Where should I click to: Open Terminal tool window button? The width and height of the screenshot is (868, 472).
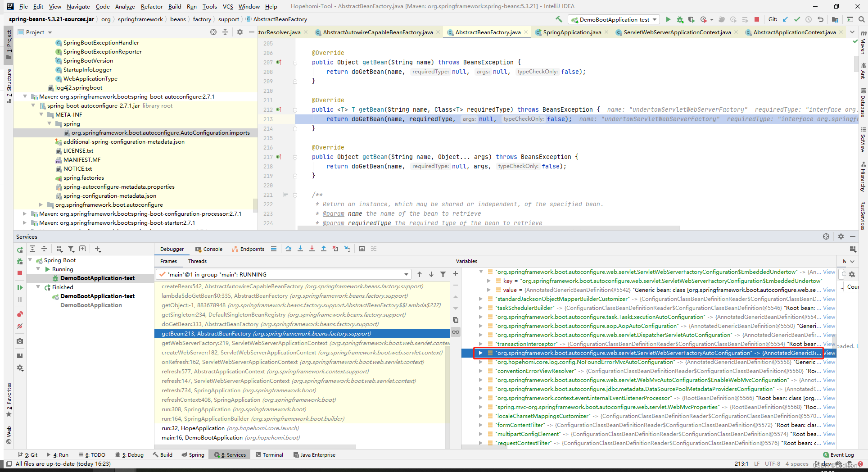[269, 454]
